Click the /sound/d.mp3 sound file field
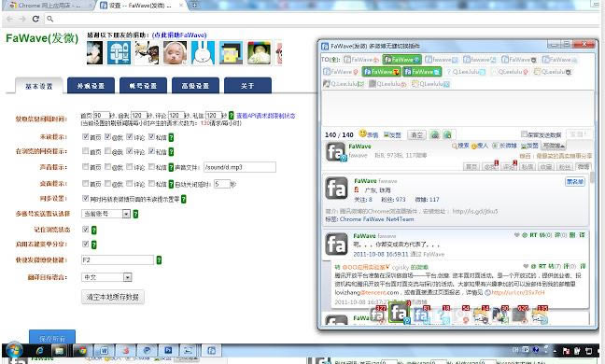Viewport: 605px width, 364px height. pyautogui.click(x=240, y=167)
